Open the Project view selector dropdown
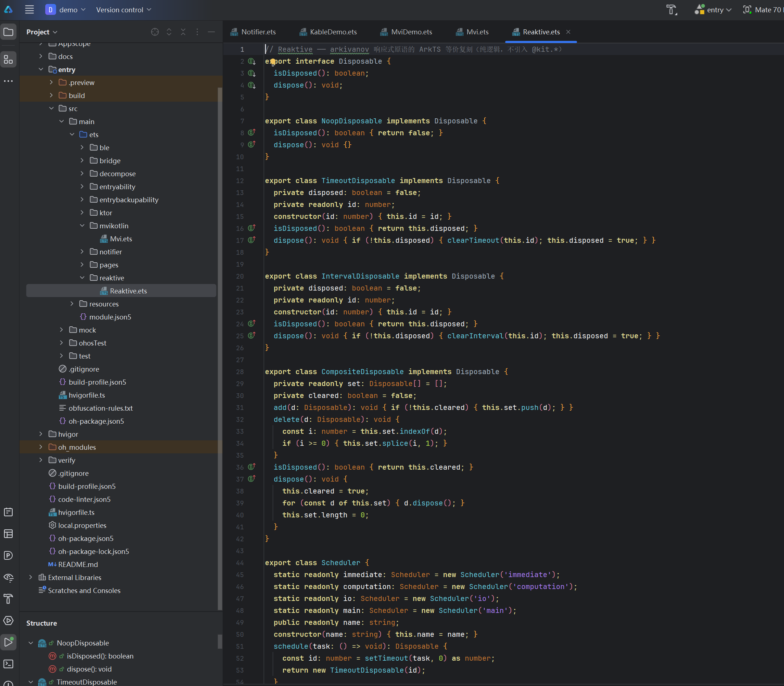784x686 pixels. coord(42,32)
